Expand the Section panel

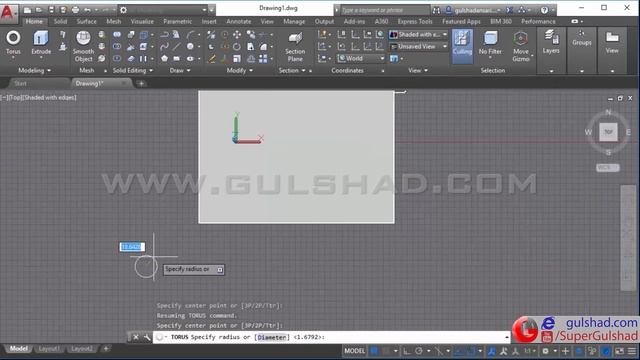[292, 70]
